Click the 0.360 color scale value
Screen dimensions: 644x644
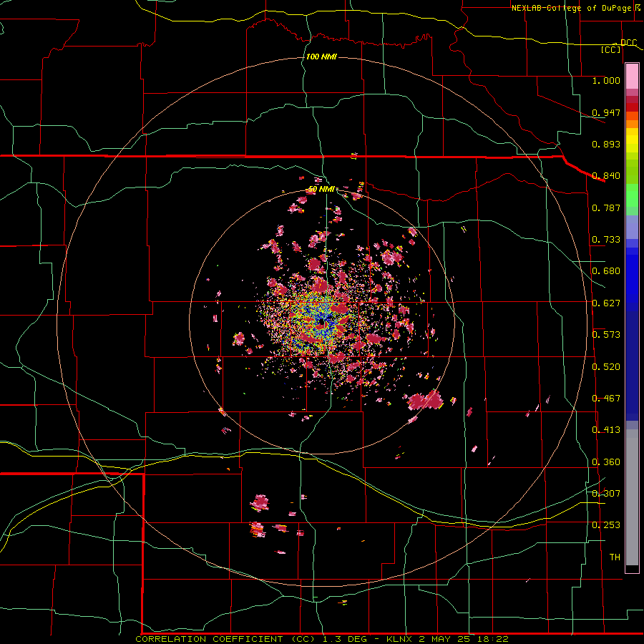606,462
